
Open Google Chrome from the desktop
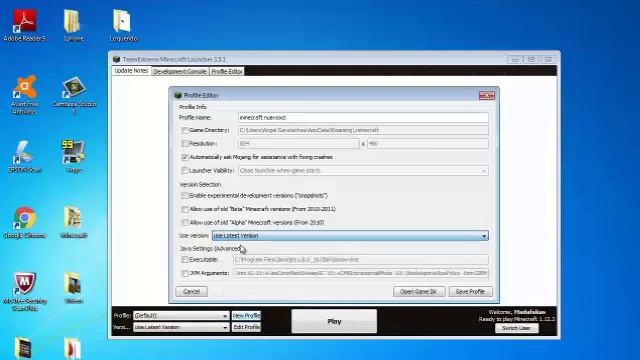click(x=24, y=222)
